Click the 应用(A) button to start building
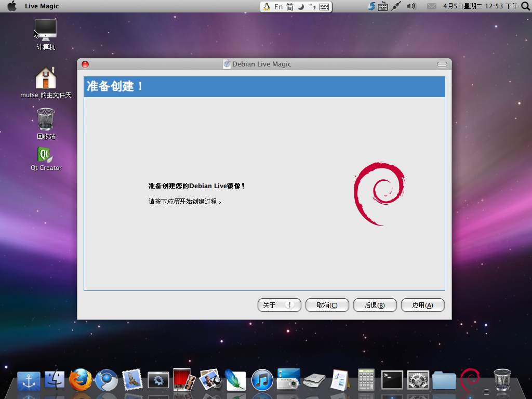The image size is (532, 399). click(422, 305)
